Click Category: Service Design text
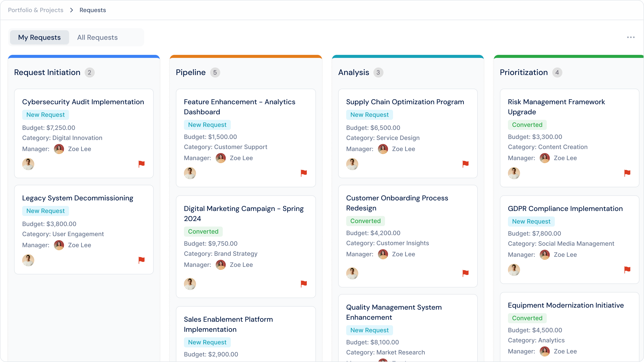Image resolution: width=644 pixels, height=362 pixels. [x=383, y=138]
